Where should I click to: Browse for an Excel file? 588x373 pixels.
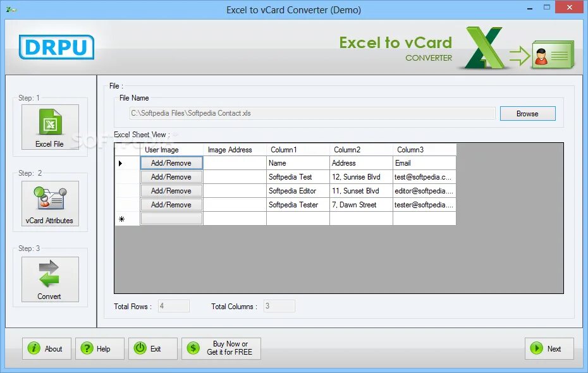(x=528, y=114)
